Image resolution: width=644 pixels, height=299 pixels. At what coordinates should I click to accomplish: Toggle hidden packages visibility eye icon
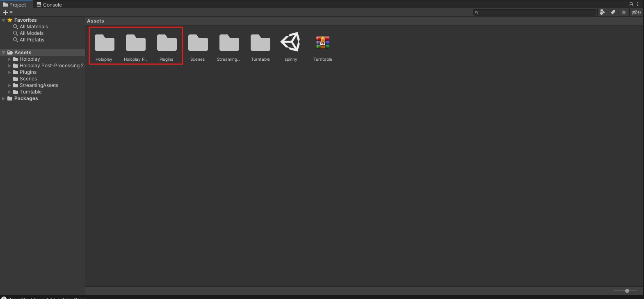pos(636,12)
